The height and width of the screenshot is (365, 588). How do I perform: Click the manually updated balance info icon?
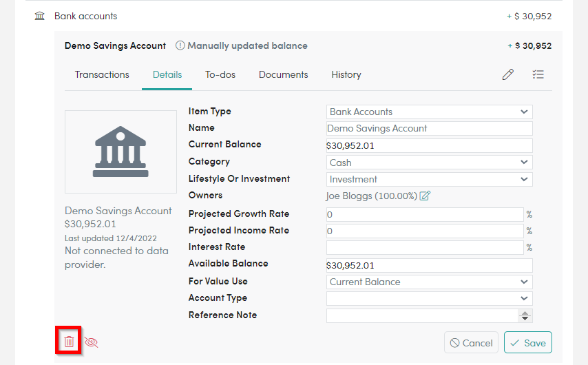point(180,45)
